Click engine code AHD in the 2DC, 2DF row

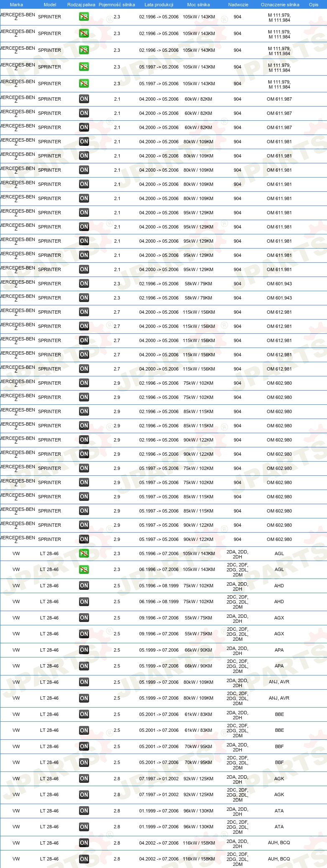279,602
